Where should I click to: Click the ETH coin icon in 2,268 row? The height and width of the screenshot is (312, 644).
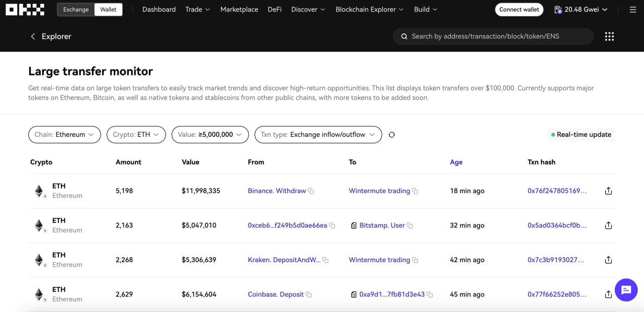[39, 260]
